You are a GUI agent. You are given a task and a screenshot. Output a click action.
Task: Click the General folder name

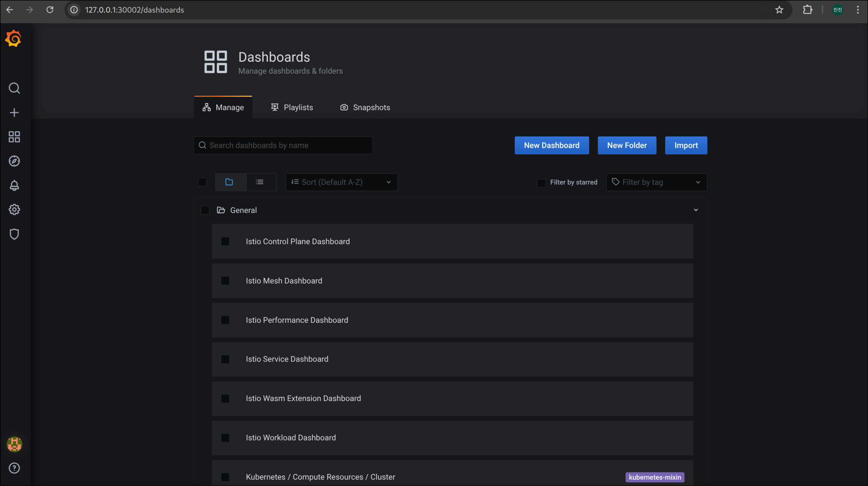pos(243,210)
